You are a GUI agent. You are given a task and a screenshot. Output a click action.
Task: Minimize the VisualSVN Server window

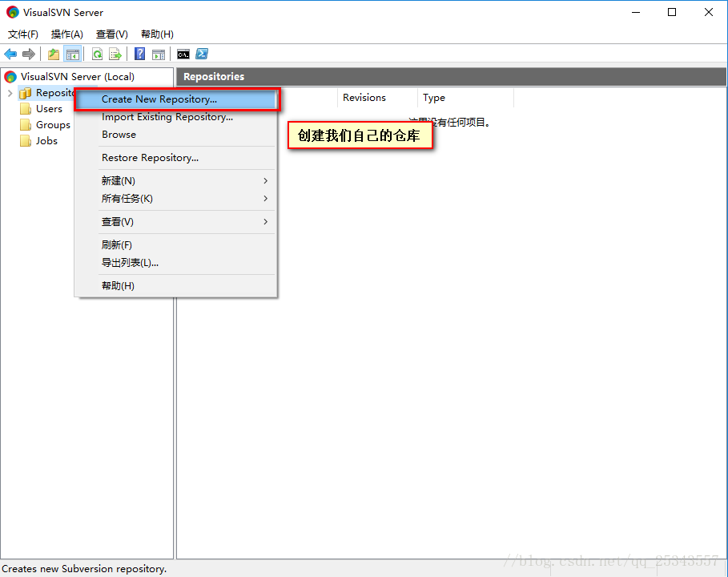pos(636,12)
